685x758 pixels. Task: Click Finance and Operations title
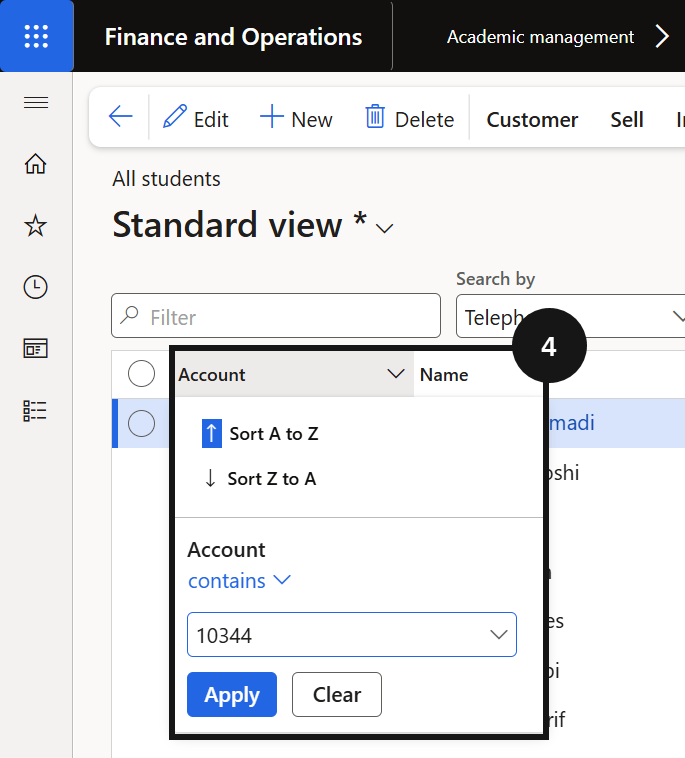click(233, 37)
